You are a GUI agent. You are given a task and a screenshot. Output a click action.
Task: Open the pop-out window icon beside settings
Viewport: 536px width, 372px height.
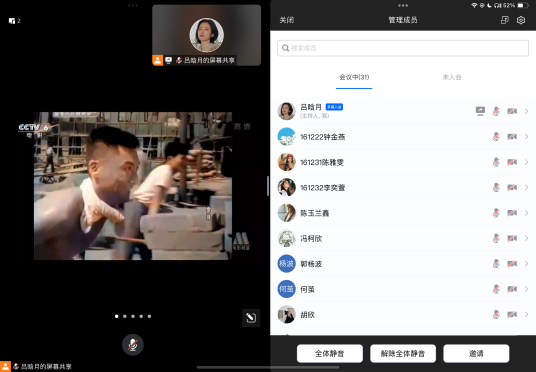tap(505, 20)
